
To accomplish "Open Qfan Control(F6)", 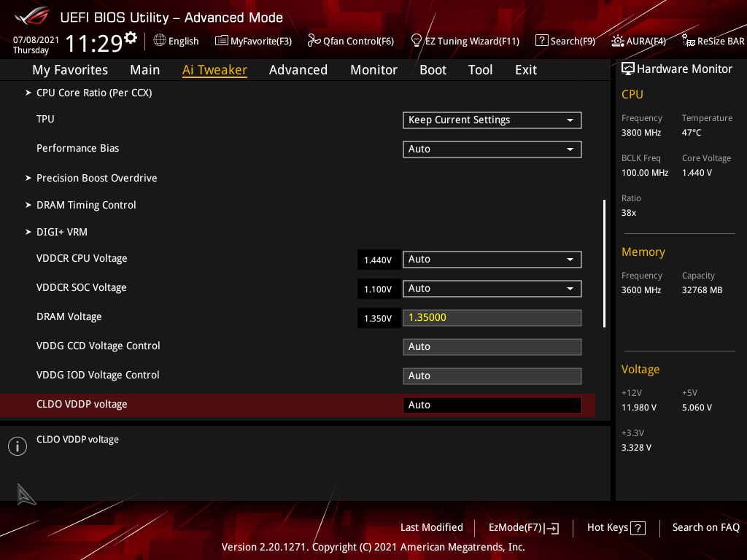I will 351,41.
